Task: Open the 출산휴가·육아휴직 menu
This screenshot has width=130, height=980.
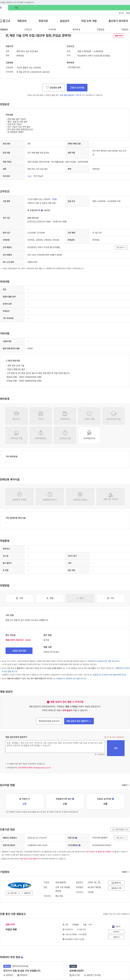Action: pos(118,21)
